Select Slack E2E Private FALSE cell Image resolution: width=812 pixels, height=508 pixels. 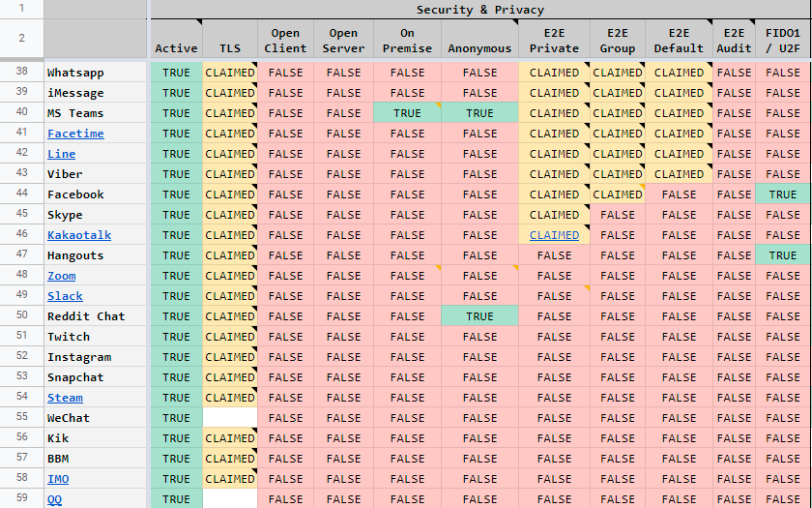554,296
